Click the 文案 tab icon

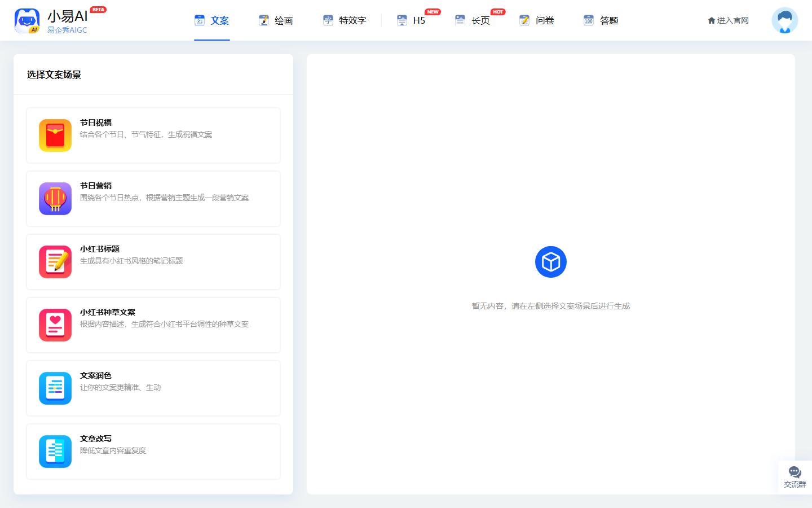point(200,20)
